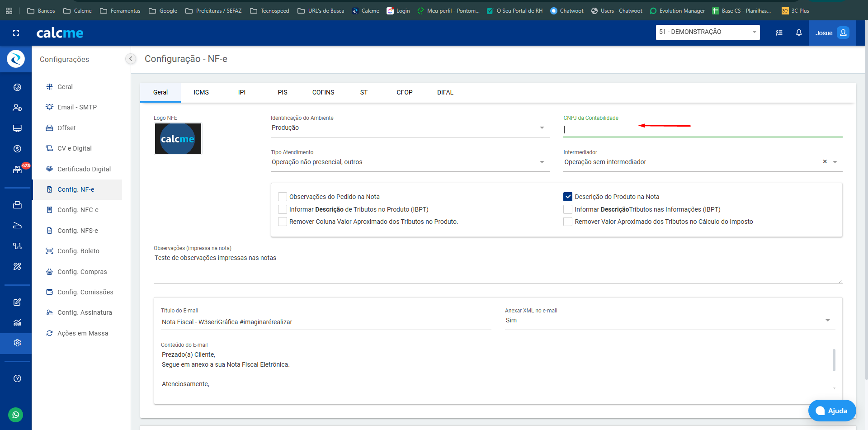Check Remover Coluna Valor Aproximado dos Tributos
The width and height of the screenshot is (868, 430).
tap(283, 222)
